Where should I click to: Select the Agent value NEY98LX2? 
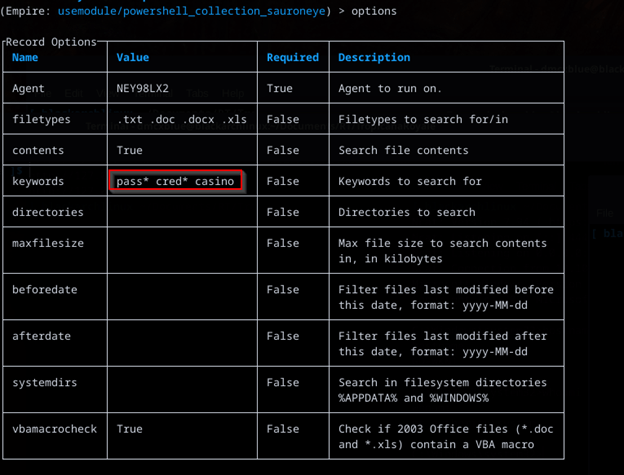click(x=142, y=88)
